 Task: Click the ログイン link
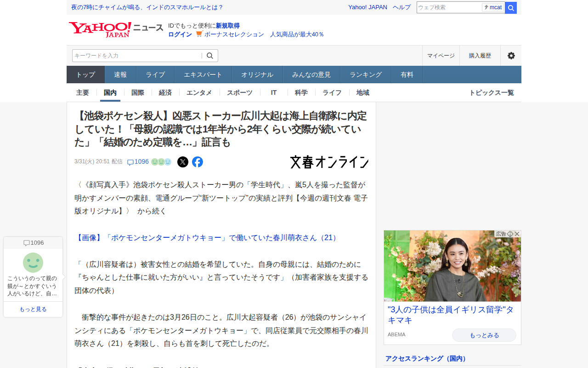pyautogui.click(x=180, y=34)
